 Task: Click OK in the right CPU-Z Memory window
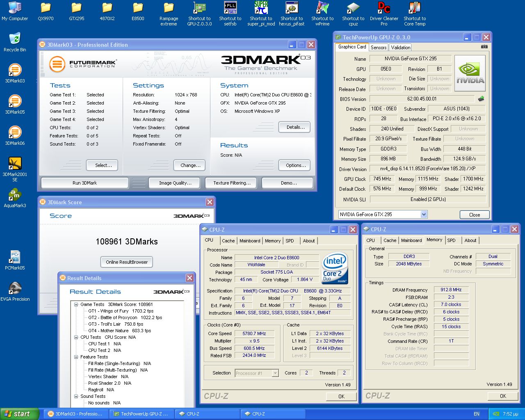click(x=503, y=396)
